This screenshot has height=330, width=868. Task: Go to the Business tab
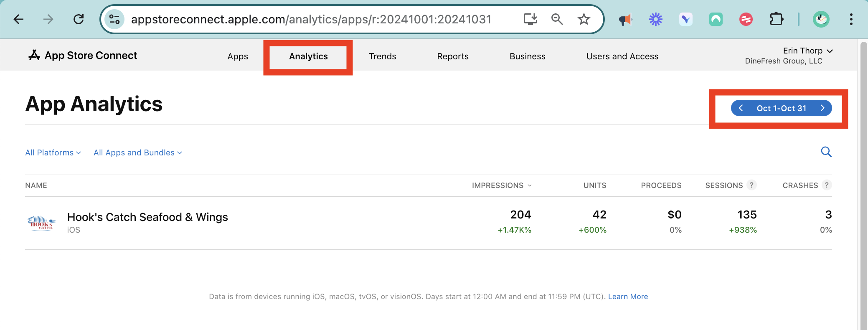point(527,56)
